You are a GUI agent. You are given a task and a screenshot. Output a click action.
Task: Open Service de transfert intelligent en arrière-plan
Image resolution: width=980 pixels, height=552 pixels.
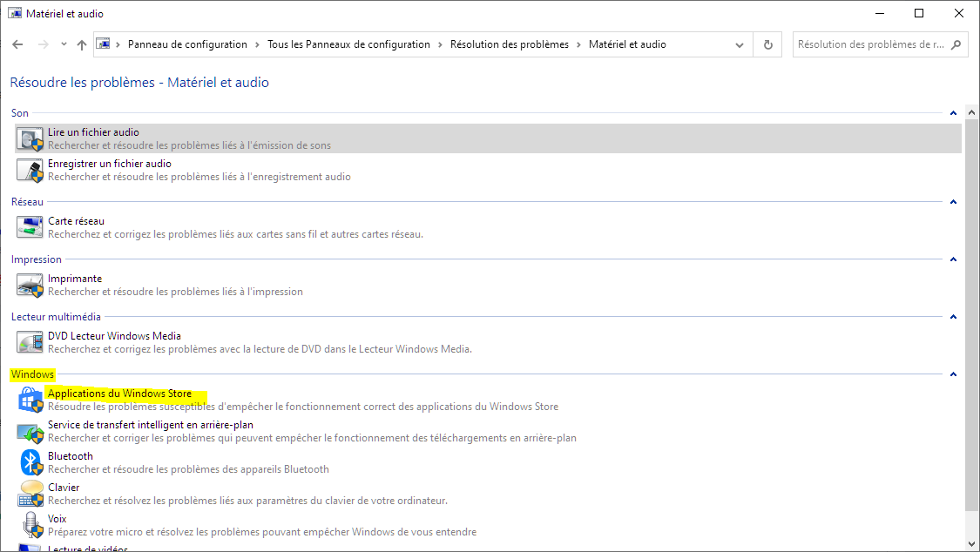(151, 425)
